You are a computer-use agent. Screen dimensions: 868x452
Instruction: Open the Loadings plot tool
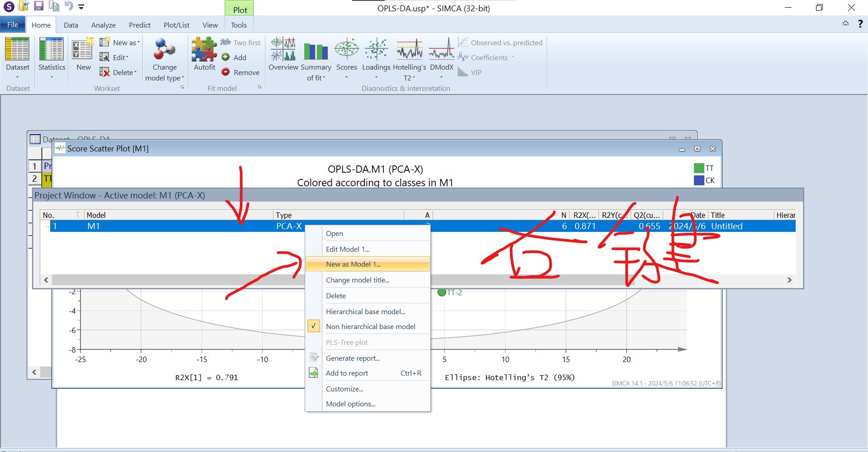point(376,50)
